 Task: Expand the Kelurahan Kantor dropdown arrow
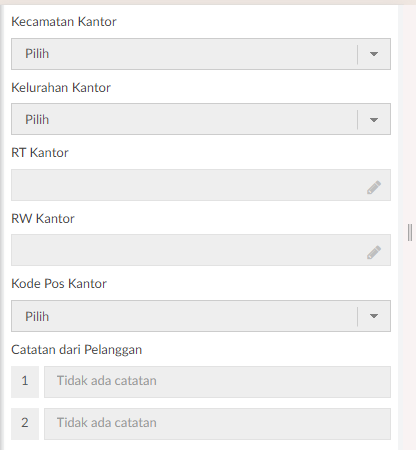374,120
